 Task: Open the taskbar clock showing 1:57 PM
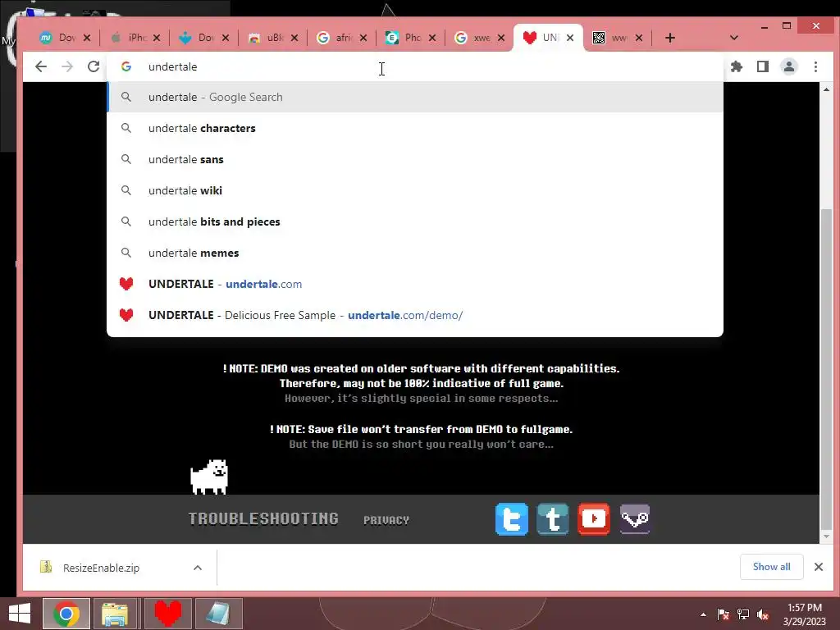805,614
